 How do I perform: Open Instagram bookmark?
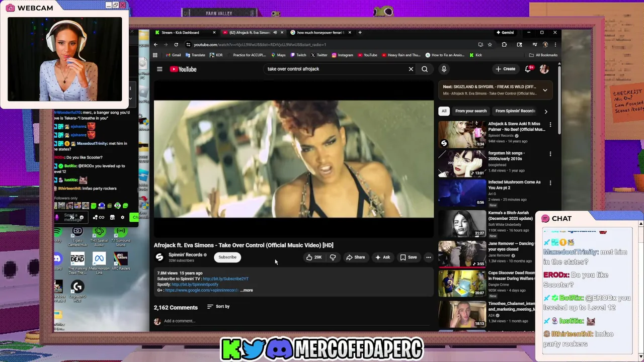point(342,55)
